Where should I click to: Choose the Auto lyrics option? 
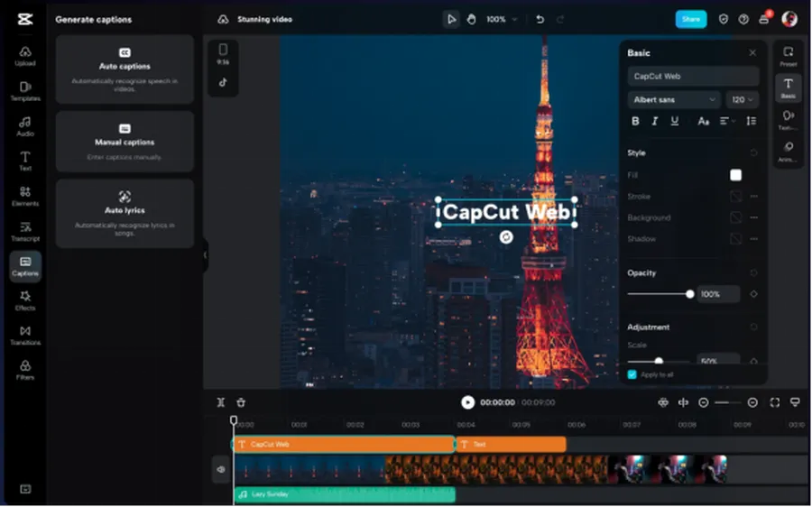point(125,214)
